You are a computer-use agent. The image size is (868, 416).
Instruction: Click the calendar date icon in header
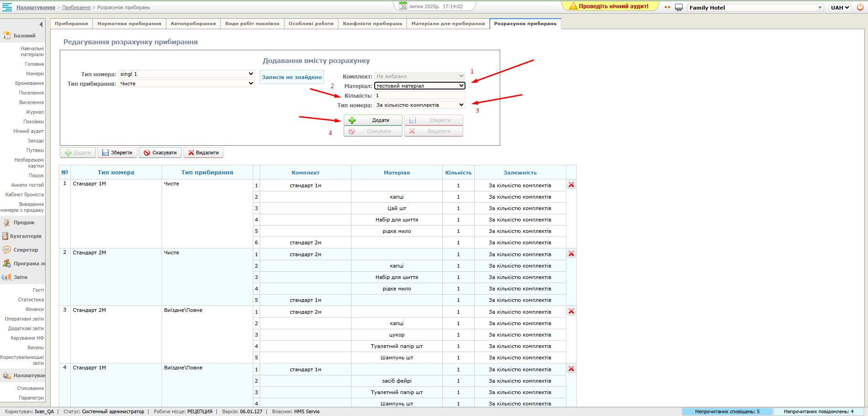tap(403, 6)
